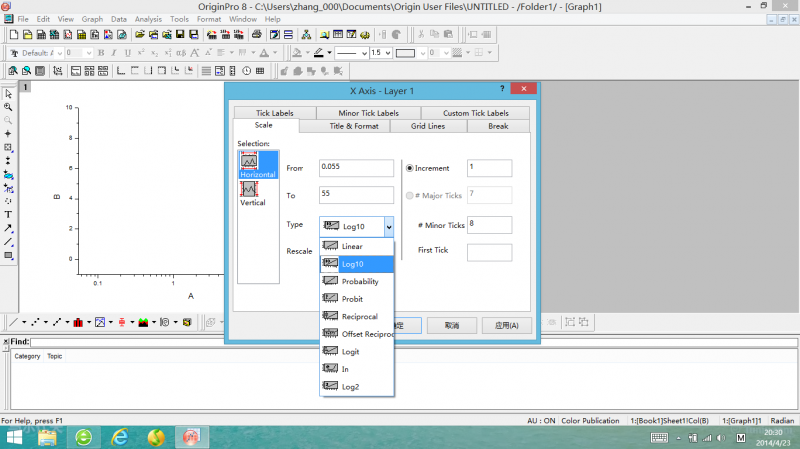This screenshot has height=449, width=800.
Task: Select Log2 from the Type dropdown
Action: point(351,386)
